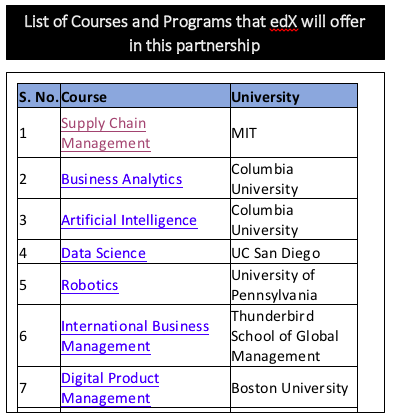Visit the Robotics course link
Image resolution: width=393 pixels, height=420 pixels.
[x=90, y=285]
